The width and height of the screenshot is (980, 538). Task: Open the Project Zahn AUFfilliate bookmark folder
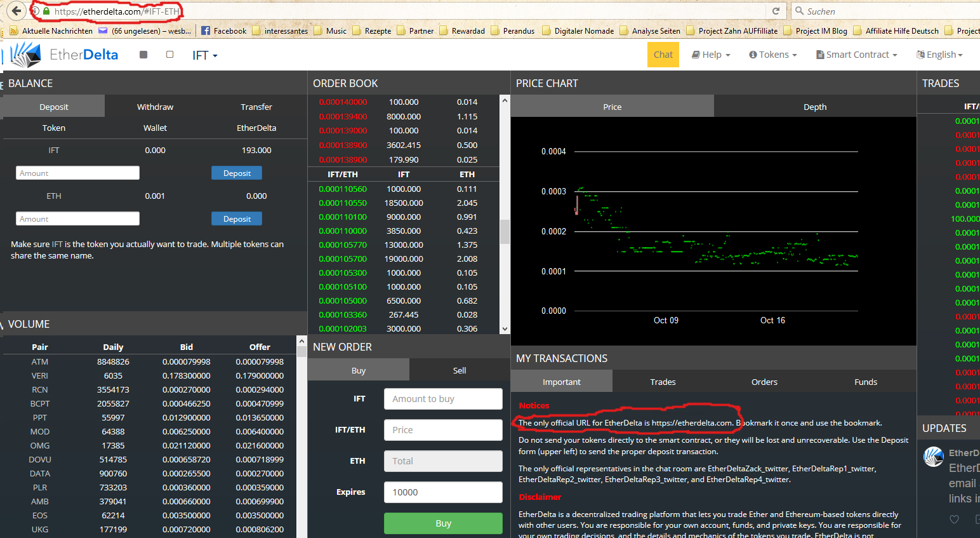coord(732,30)
